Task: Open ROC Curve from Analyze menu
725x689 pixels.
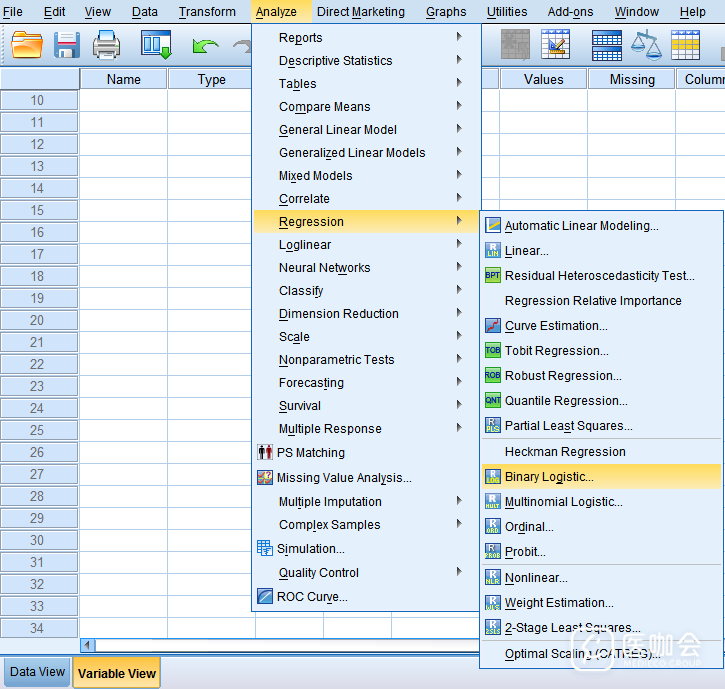Action: point(312,597)
